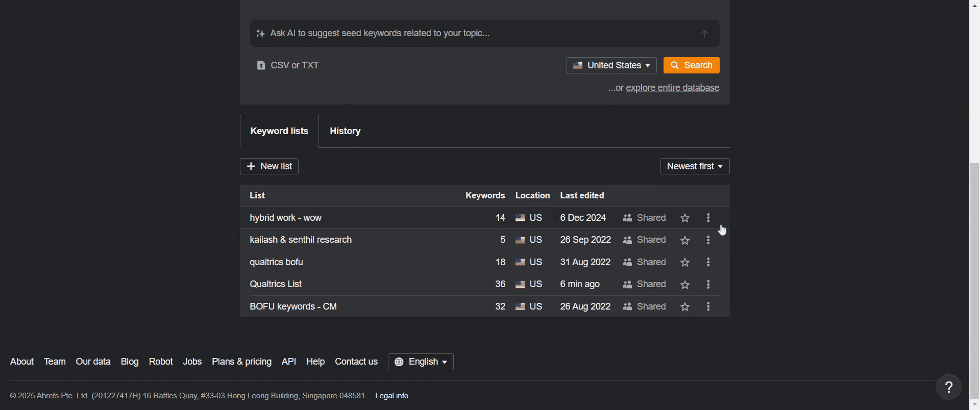Click the Last edited column header
Screen dimensions: 980x410
pyautogui.click(x=582, y=196)
